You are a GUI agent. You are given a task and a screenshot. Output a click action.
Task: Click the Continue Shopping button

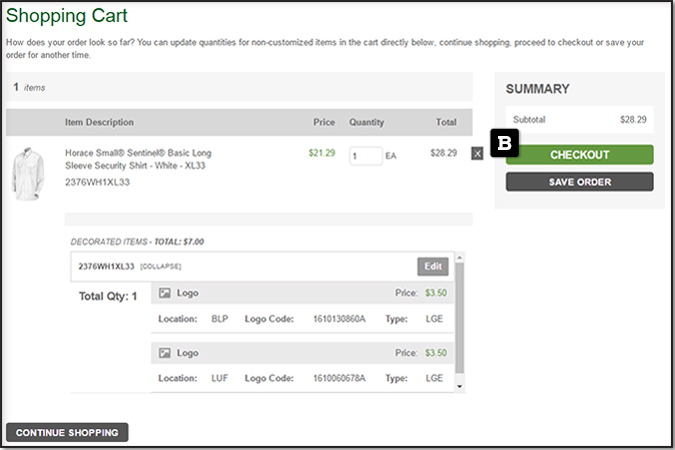(x=67, y=433)
